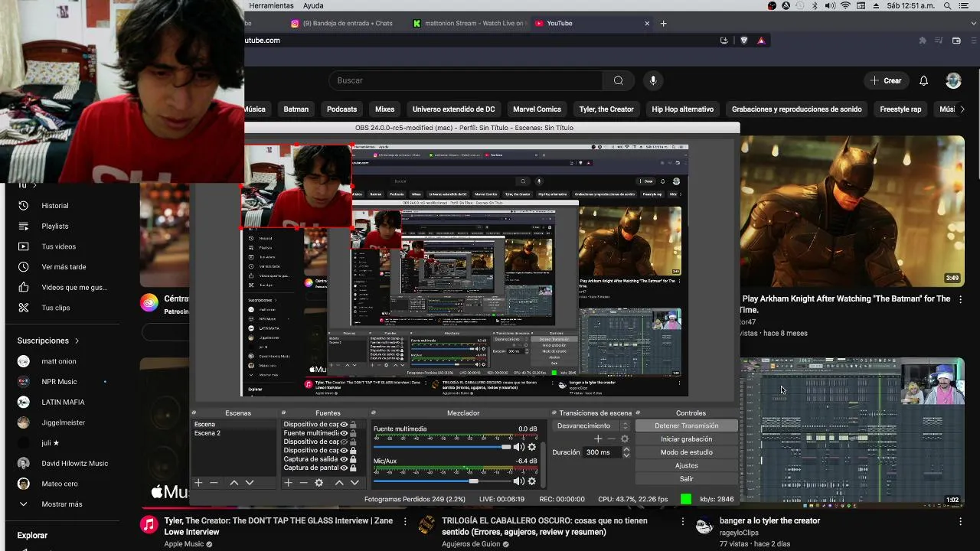Open Historial in YouTube sidebar
This screenshot has width=980, height=551.
click(x=54, y=206)
